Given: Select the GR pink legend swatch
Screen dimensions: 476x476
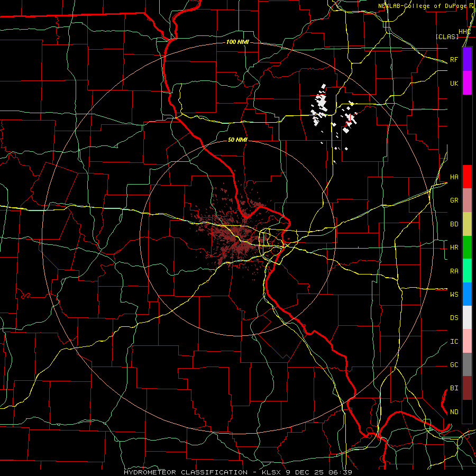Looking at the screenshot, I should click(467, 200).
